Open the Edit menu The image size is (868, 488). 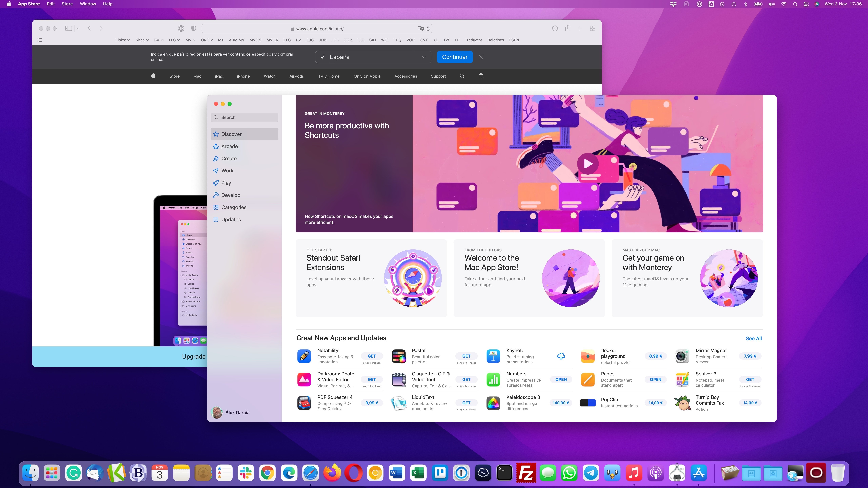tap(51, 4)
